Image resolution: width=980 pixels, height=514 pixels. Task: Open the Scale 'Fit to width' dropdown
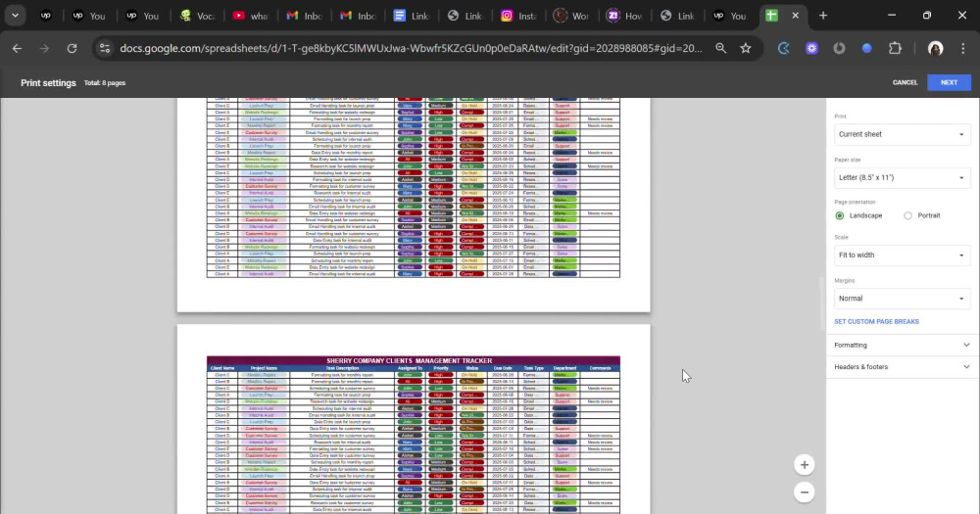pos(902,255)
